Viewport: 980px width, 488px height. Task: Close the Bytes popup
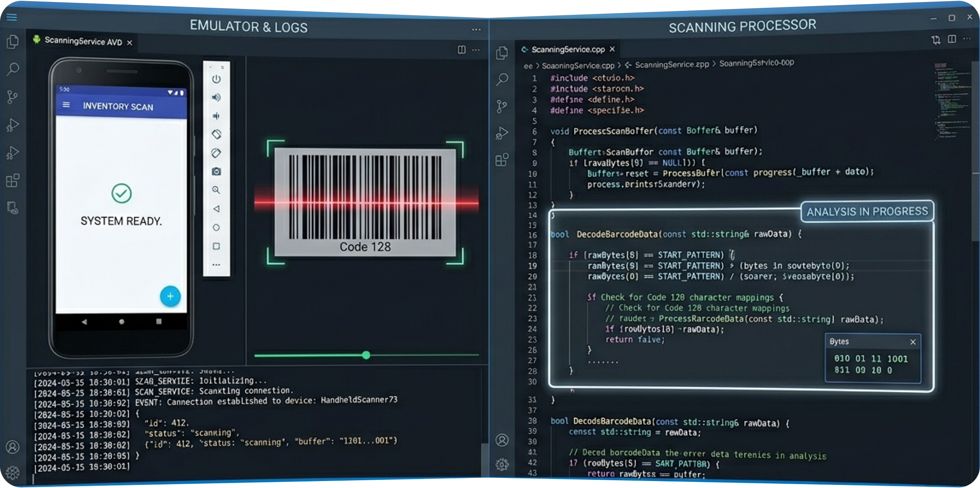click(x=913, y=342)
